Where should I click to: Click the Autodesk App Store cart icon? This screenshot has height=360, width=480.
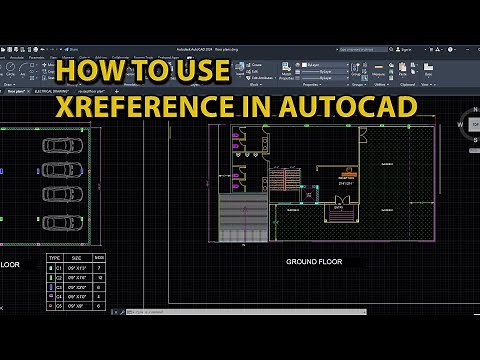pos(431,49)
